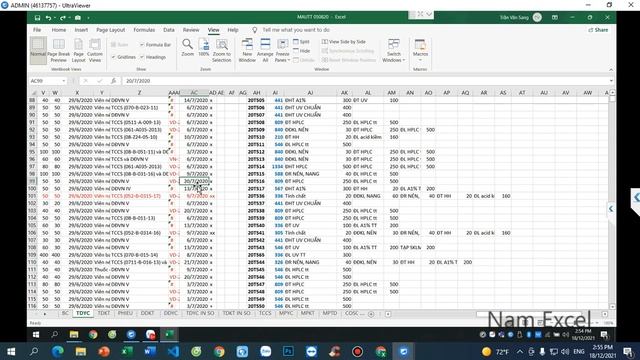Click the Start button in the local taskbar

coord(11,351)
